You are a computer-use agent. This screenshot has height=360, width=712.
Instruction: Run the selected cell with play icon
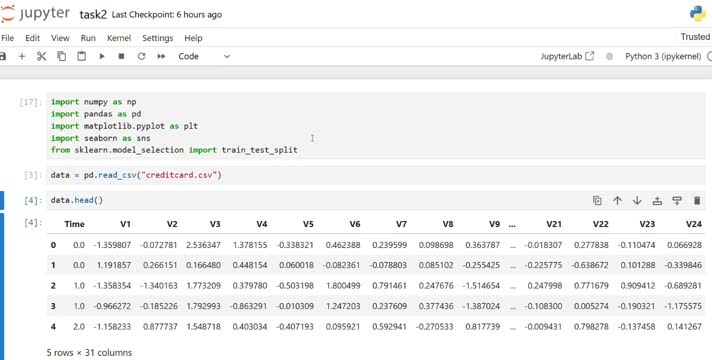coord(102,56)
